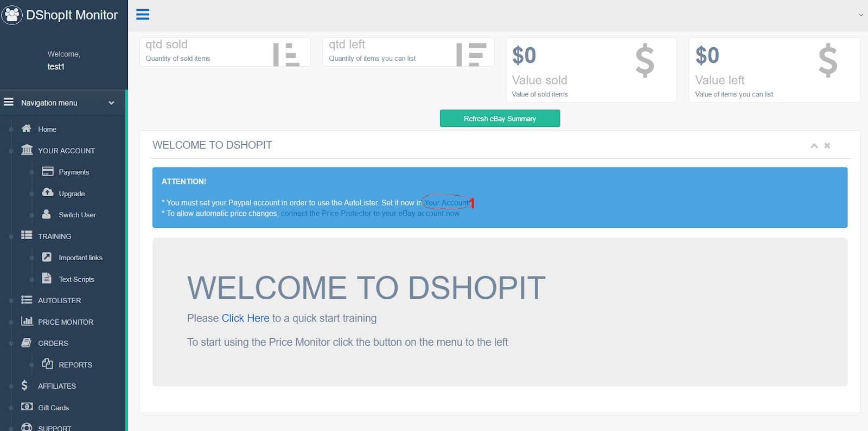Click the Payments credit card icon
Screen dimensions: 868x431
click(x=48, y=171)
